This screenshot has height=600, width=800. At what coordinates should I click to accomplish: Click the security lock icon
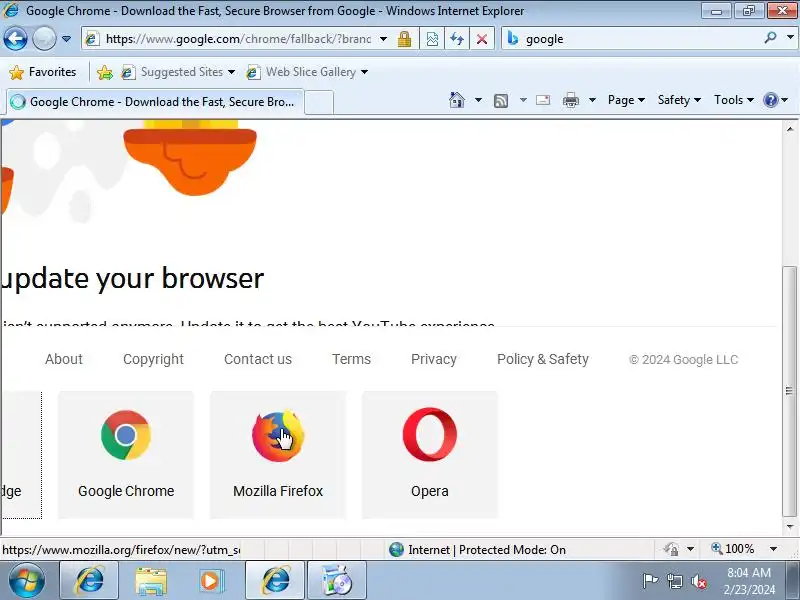(405, 39)
